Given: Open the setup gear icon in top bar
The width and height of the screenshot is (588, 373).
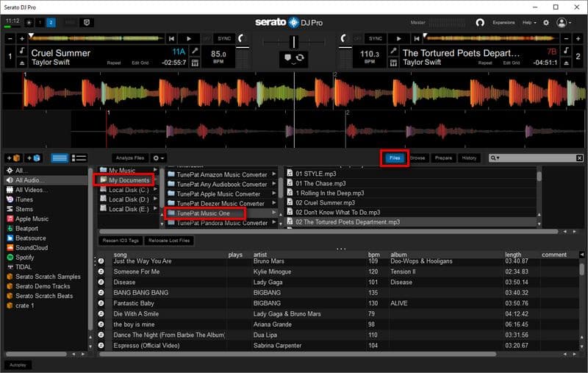Looking at the screenshot, I should pyautogui.click(x=546, y=23).
